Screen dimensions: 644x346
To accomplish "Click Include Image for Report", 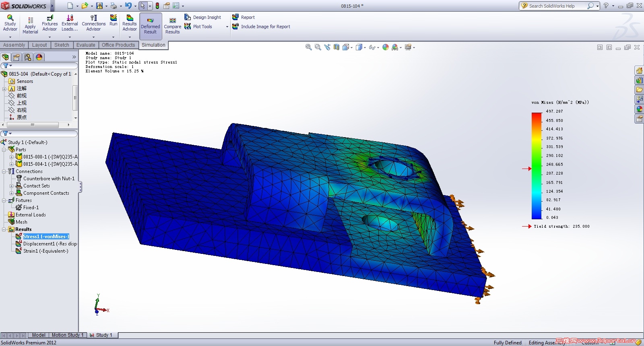I will [x=261, y=27].
